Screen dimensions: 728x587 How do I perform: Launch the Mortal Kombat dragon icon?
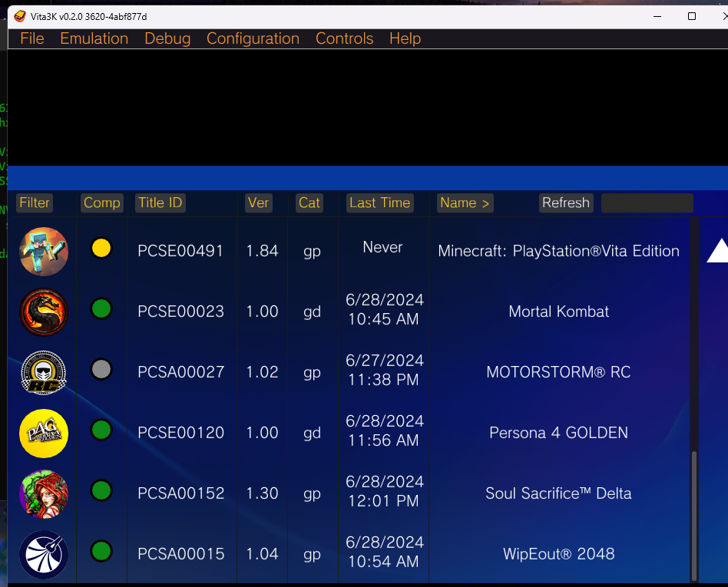click(44, 312)
